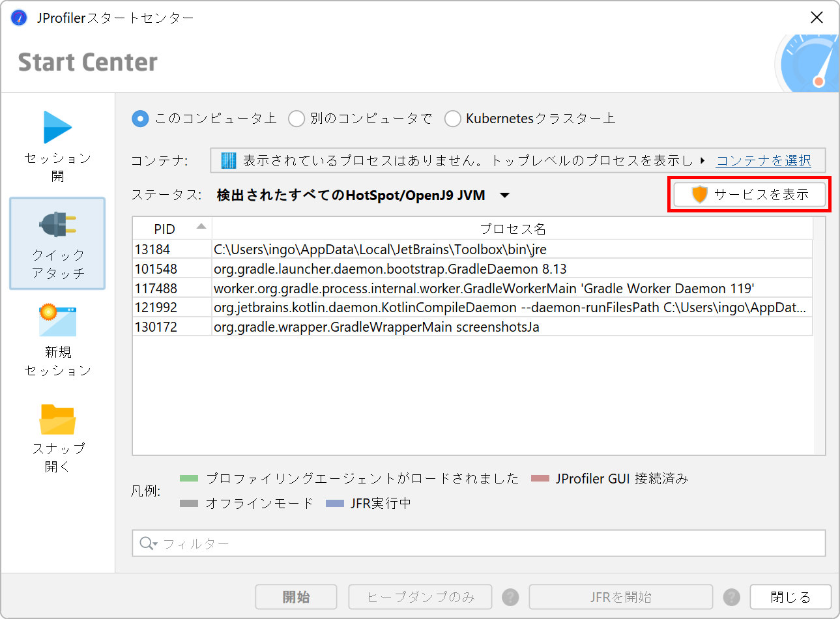The width and height of the screenshot is (840, 619).
Task: Select the GradleWrapperMain screenshotsJa row
Action: [472, 326]
